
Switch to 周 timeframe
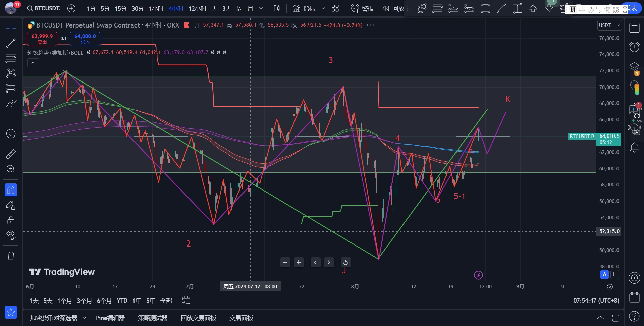[239, 8]
